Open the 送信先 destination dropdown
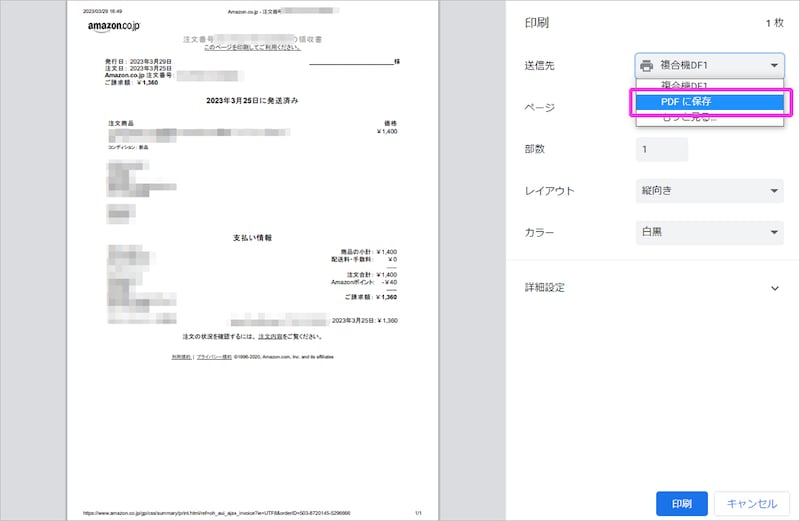Viewport: 800px width, 521px height. click(x=710, y=65)
